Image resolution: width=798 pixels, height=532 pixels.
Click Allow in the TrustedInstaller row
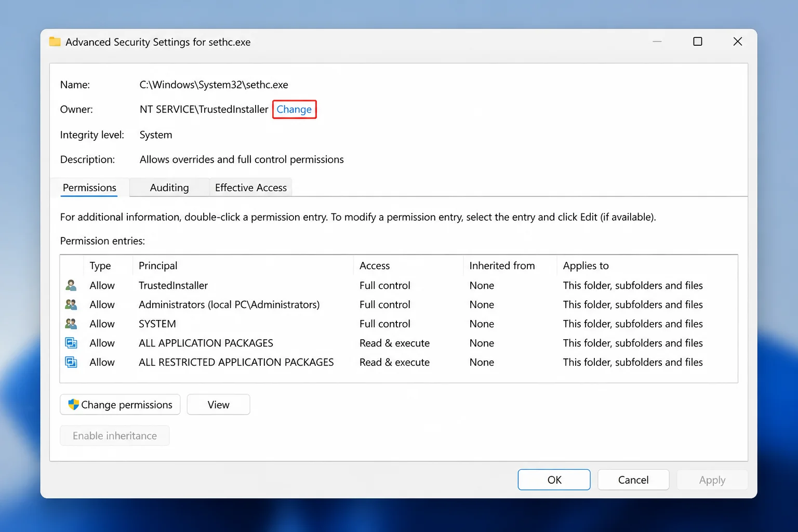tap(102, 285)
